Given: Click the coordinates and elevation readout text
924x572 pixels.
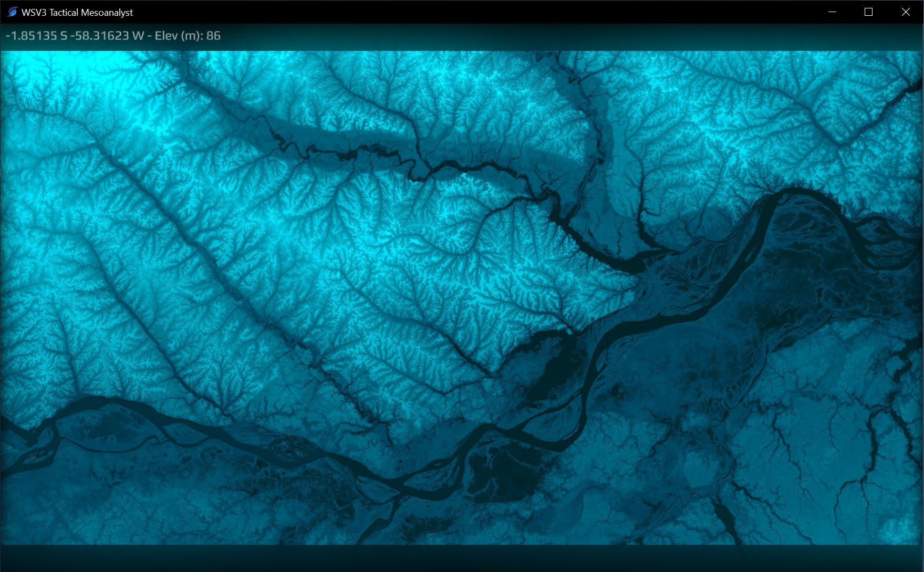Looking at the screenshot, I should (x=113, y=36).
